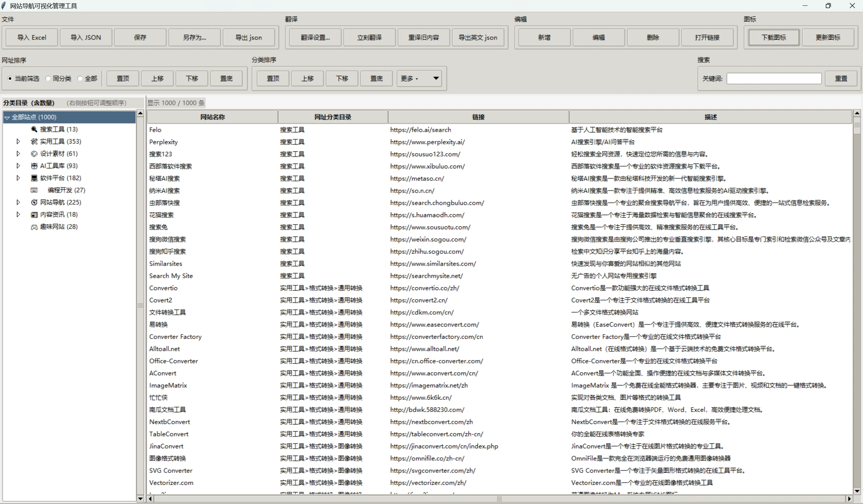Start translation with 立刻翻译 button
This screenshot has height=504, width=863.
click(x=370, y=37)
